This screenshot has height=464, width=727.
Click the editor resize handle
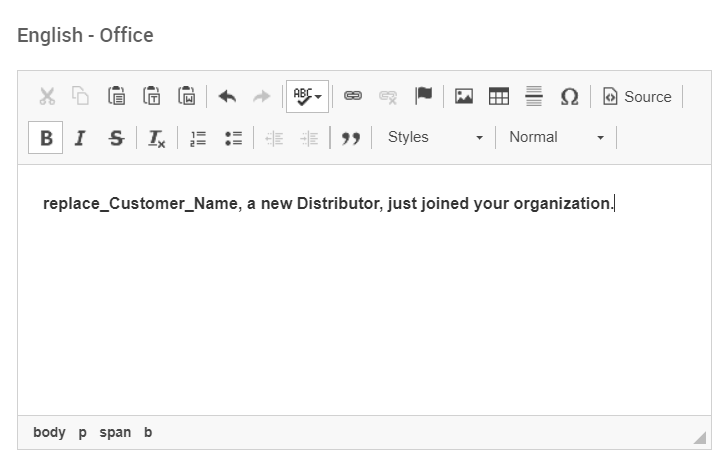tap(699, 437)
